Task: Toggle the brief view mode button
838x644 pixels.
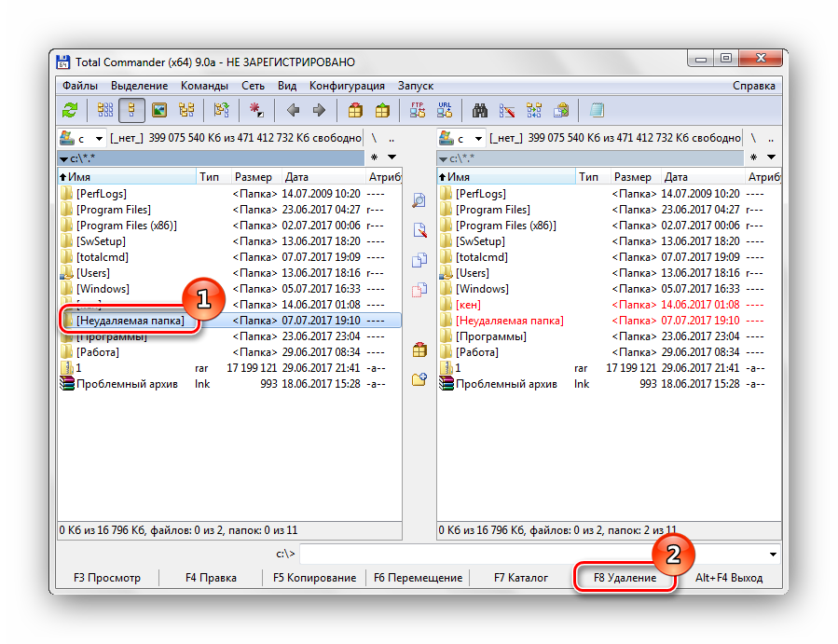Action: coord(104,110)
